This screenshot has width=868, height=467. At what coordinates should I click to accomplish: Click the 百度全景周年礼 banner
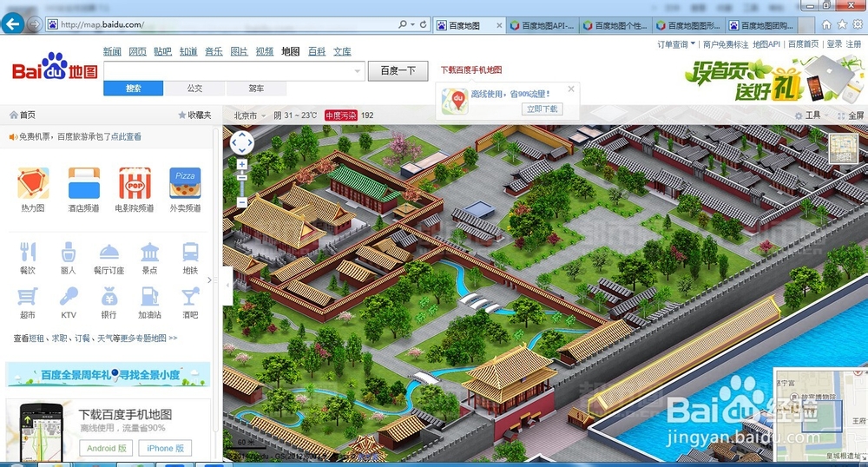click(x=108, y=375)
